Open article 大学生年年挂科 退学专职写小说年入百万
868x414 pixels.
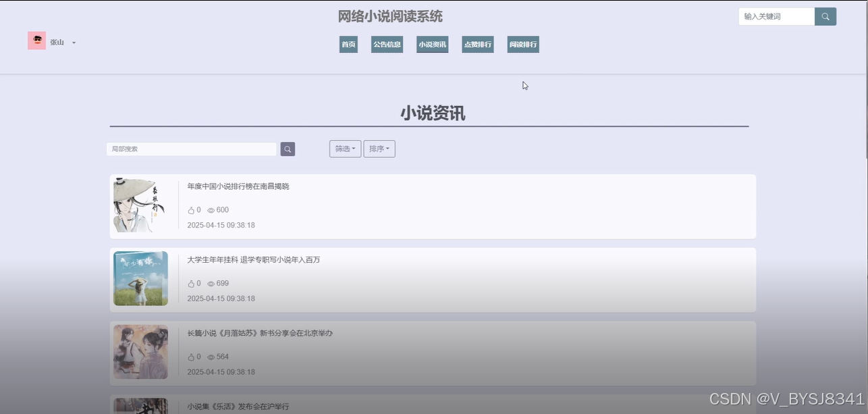tap(254, 260)
